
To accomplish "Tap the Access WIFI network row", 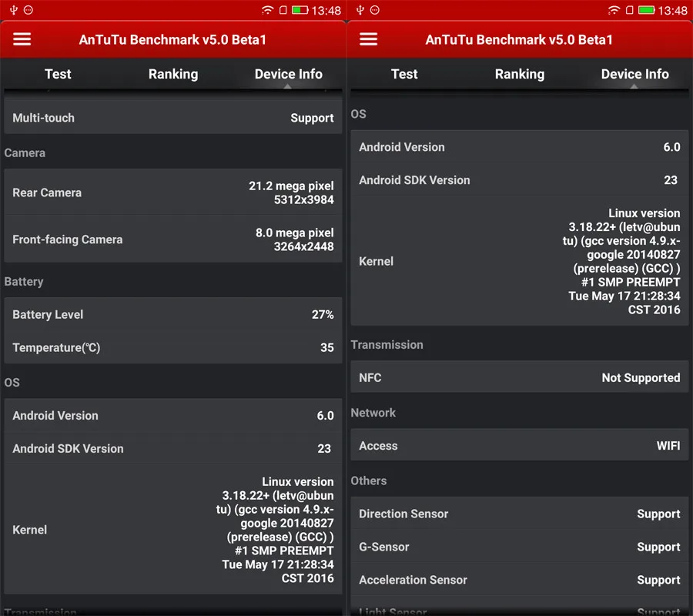I will (x=520, y=445).
